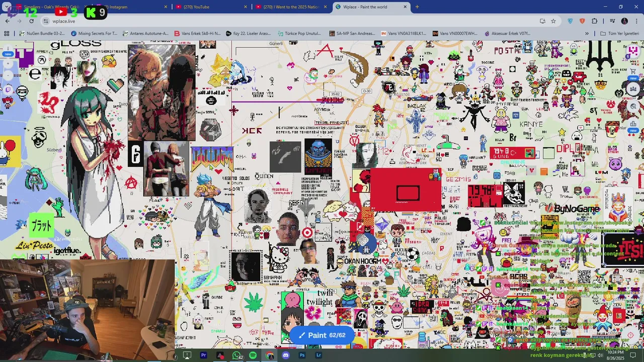Screen dimensions: 644x362
Task: Open the Chrome profile avatar
Action: click(x=624, y=21)
